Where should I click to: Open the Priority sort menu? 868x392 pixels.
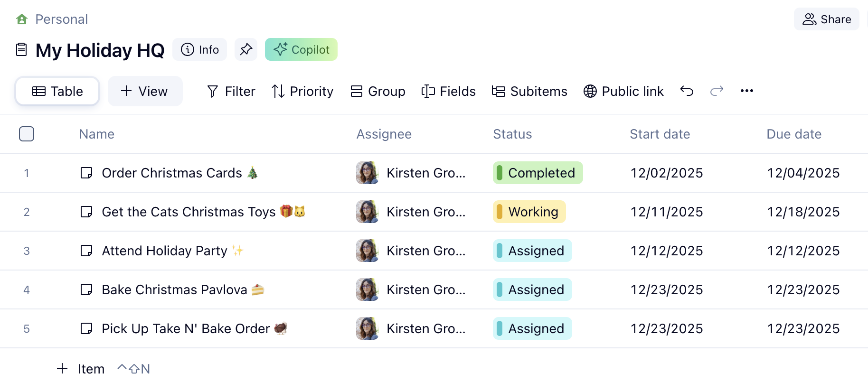tap(302, 91)
